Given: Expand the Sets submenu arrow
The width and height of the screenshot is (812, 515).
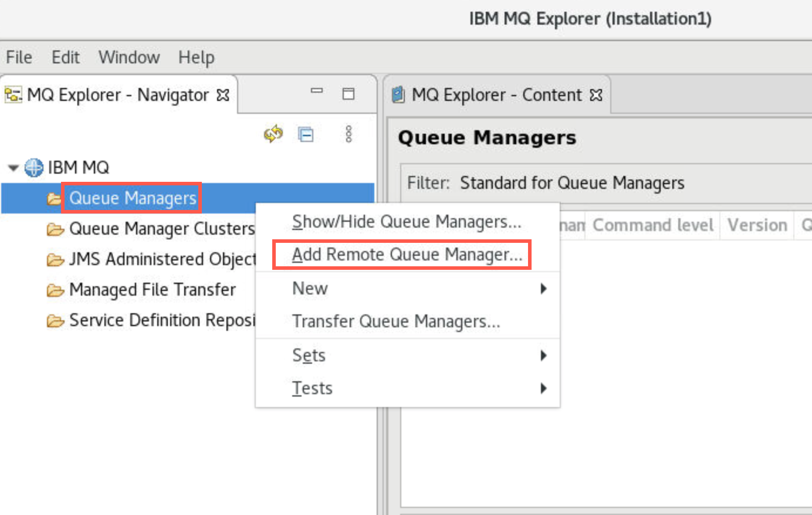Looking at the screenshot, I should click(x=543, y=355).
